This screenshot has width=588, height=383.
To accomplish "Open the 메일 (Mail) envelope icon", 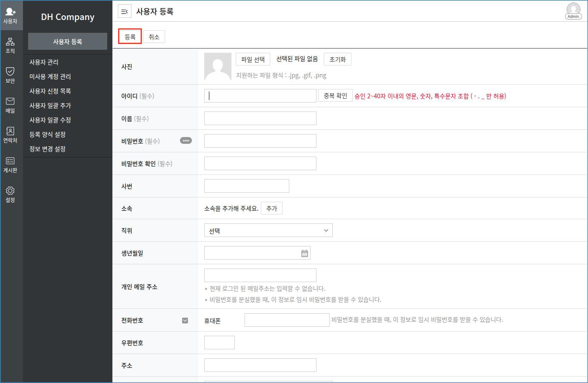I will pos(10,105).
